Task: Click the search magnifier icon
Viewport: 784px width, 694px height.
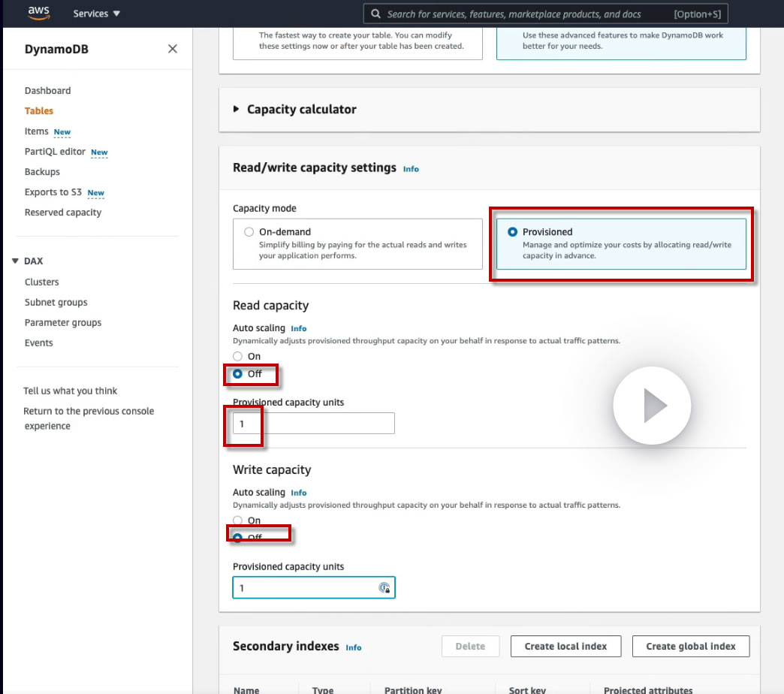Action: tap(375, 14)
